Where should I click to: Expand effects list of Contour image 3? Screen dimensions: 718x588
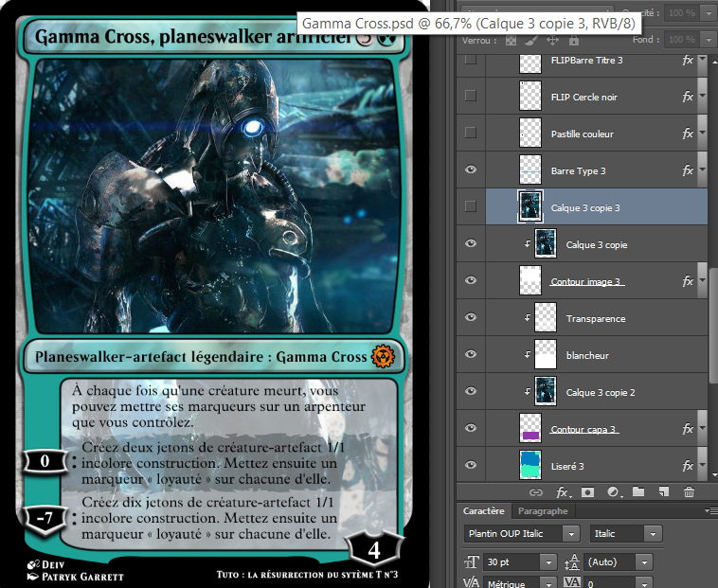[x=703, y=281]
